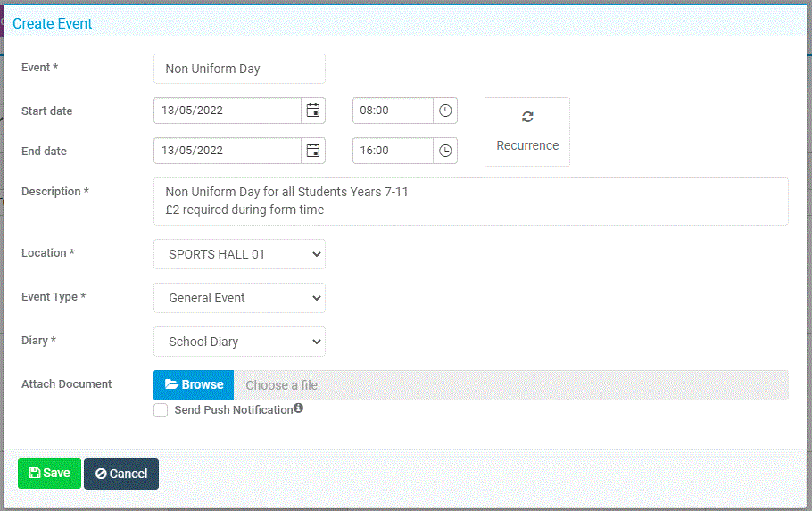812x511 pixels.
Task: Click the 'Create Event' dialog title
Action: pyautogui.click(x=53, y=23)
